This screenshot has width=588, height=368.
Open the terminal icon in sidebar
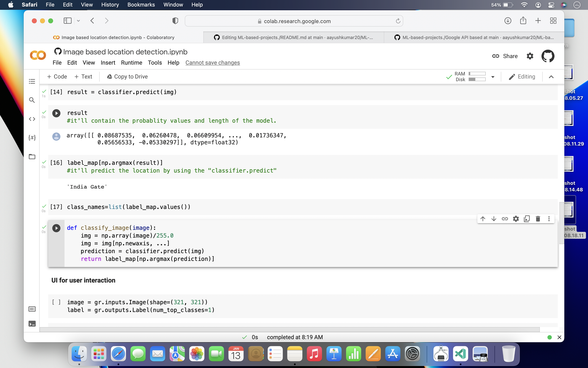(x=32, y=323)
